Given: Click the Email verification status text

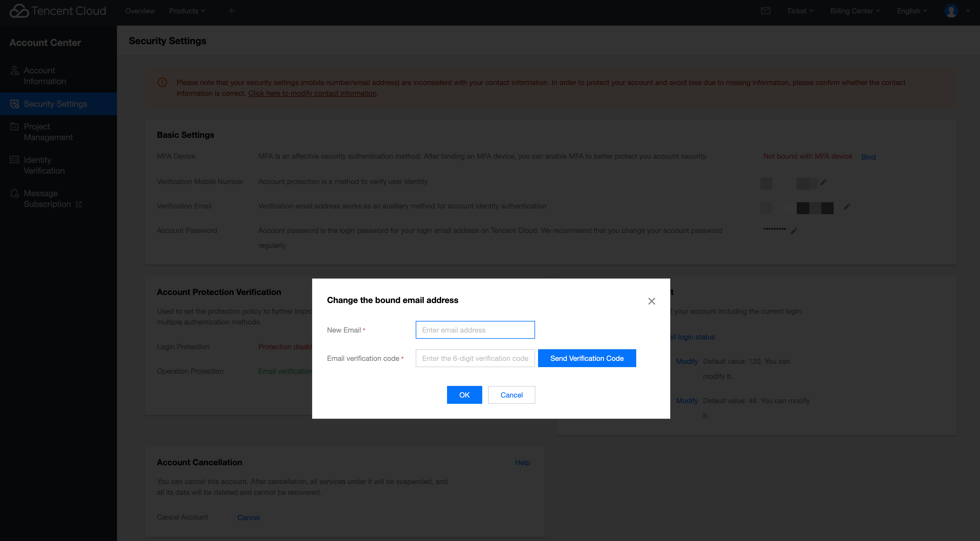Looking at the screenshot, I should (x=285, y=371).
